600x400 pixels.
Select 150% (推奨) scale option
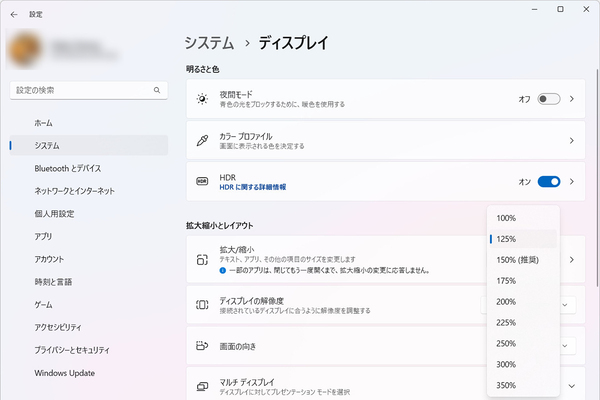tap(519, 260)
